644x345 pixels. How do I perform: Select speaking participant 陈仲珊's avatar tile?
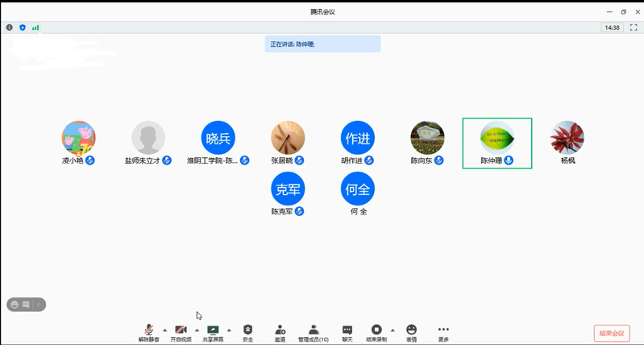[497, 139]
